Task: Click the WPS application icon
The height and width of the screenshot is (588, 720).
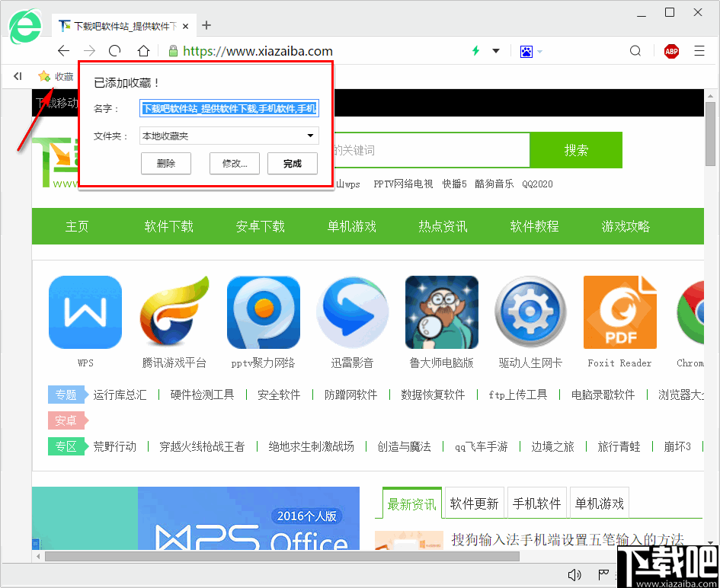Action: [x=85, y=312]
